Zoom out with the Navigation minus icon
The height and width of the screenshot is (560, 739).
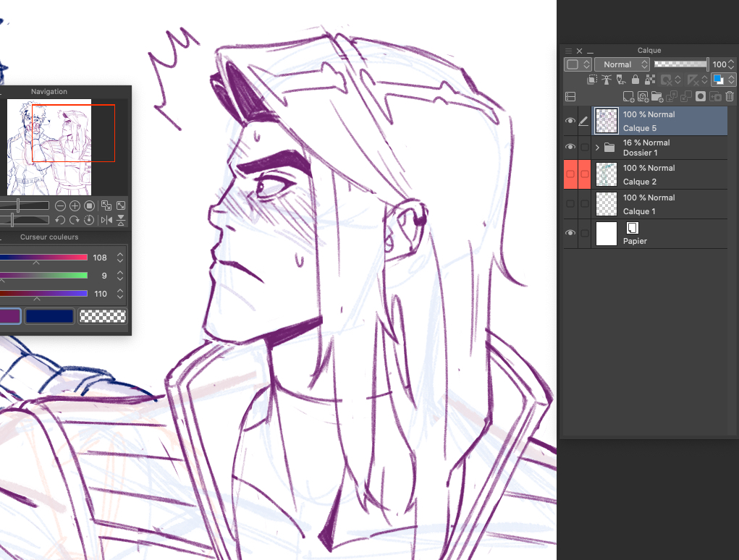point(61,205)
